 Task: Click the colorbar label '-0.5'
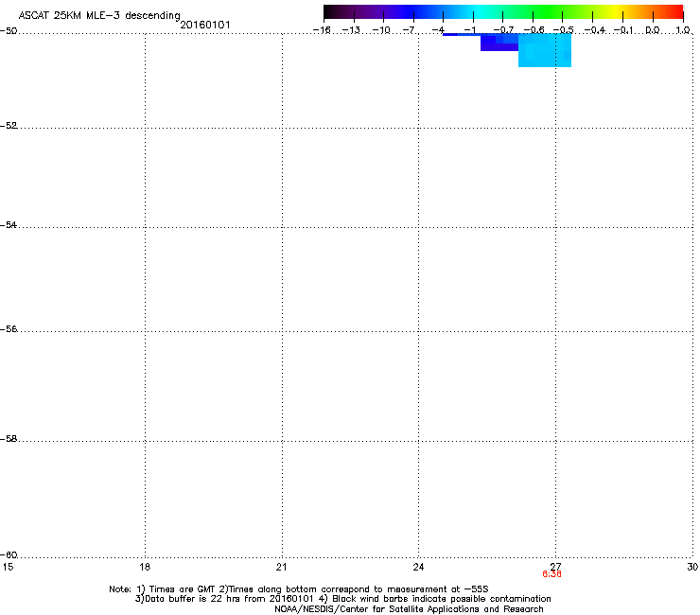pyautogui.click(x=564, y=30)
